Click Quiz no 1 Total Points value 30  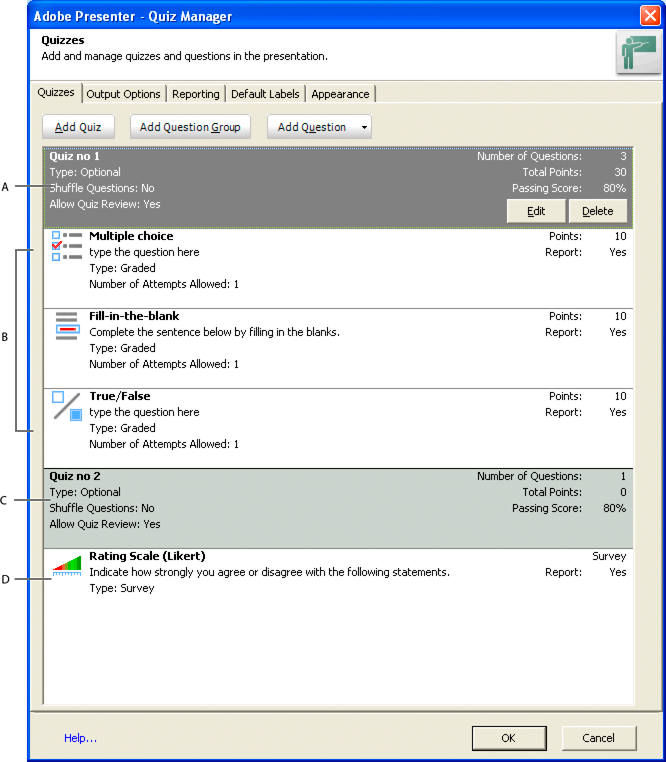(620, 173)
